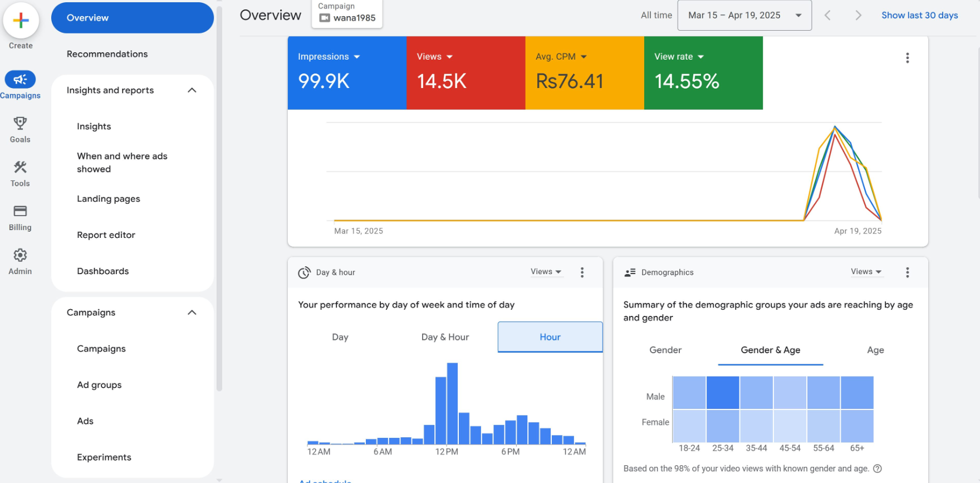Open the Goals trophy icon

coord(20,123)
